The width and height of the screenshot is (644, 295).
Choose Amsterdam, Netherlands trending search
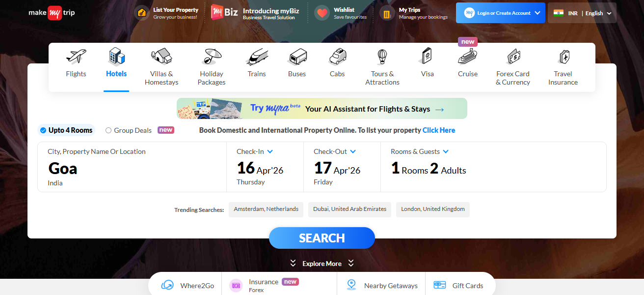coord(266,209)
